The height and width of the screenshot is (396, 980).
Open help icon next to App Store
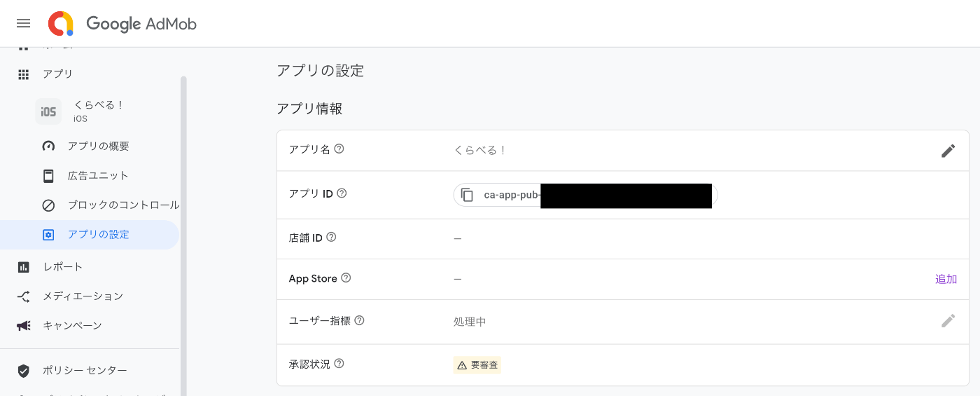point(346,278)
